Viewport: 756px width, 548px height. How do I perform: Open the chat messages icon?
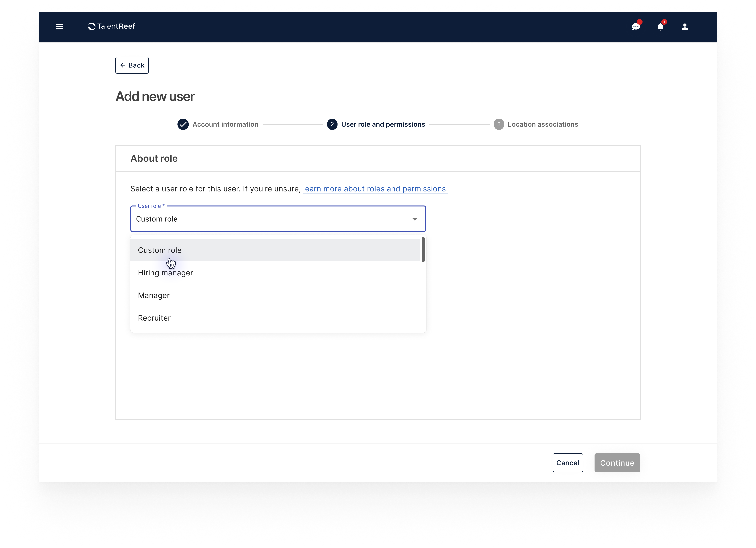(636, 27)
